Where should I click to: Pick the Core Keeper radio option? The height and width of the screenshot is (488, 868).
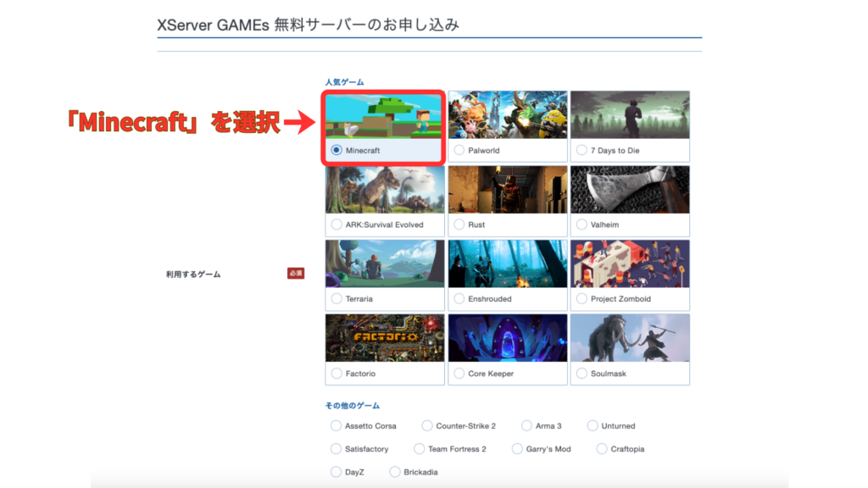click(x=459, y=374)
